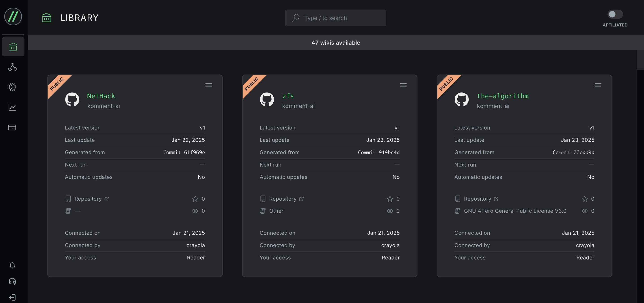The width and height of the screenshot is (644, 303).
Task: Click the repository book icon on the-algorithm card
Action: coord(458,199)
